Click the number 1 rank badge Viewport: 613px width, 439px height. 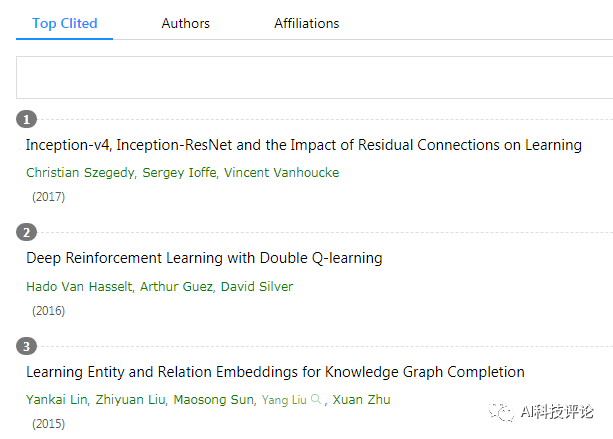pyautogui.click(x=26, y=119)
